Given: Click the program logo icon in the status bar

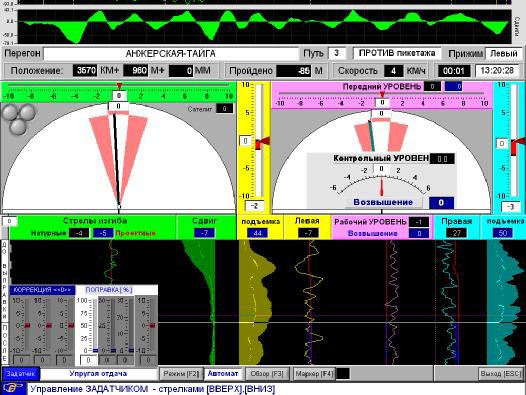Looking at the screenshot, I should [13, 389].
